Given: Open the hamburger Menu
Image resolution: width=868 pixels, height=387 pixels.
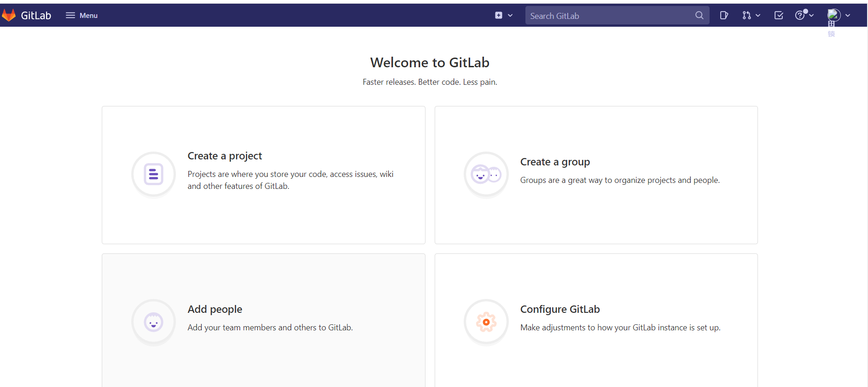Looking at the screenshot, I should (82, 15).
